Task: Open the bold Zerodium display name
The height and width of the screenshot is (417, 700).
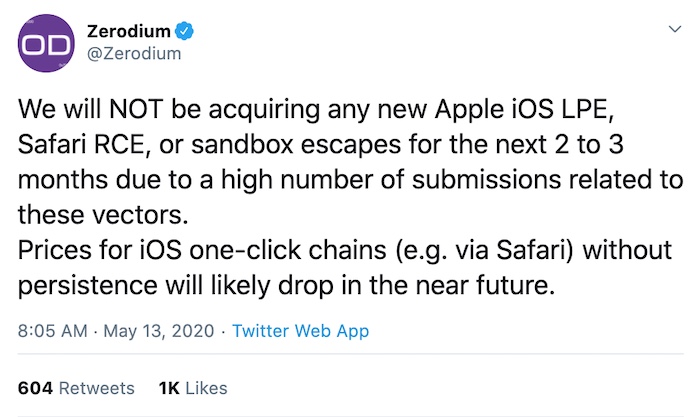Action: [129, 31]
